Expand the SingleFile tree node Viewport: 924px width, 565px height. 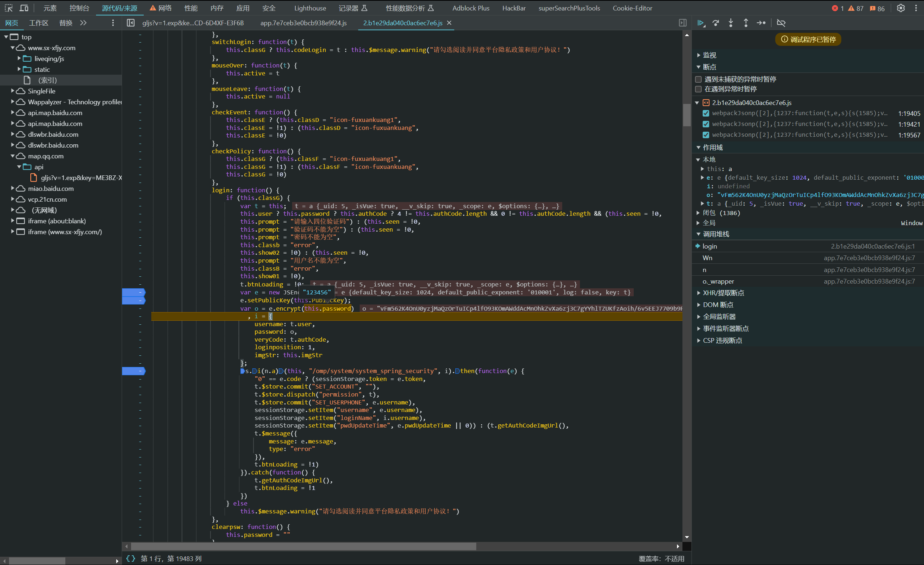pos(12,91)
